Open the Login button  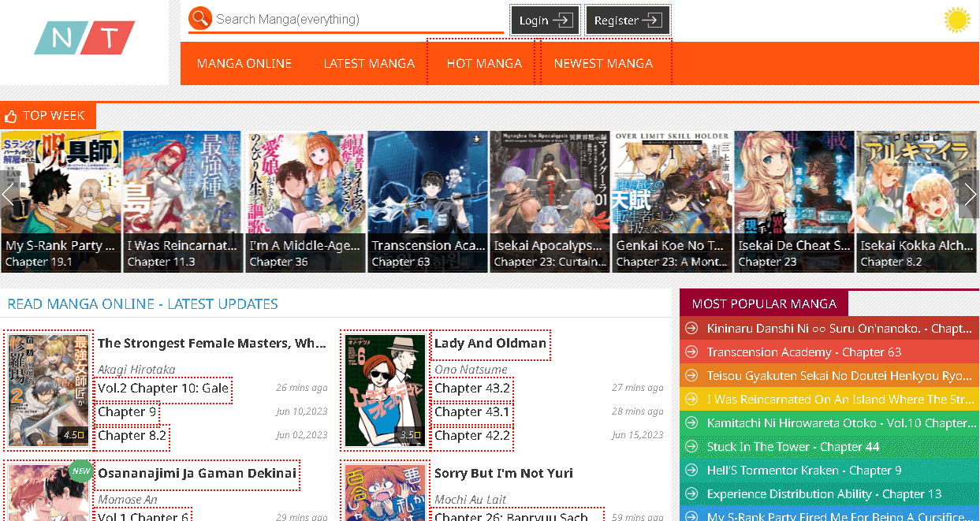click(x=546, y=20)
